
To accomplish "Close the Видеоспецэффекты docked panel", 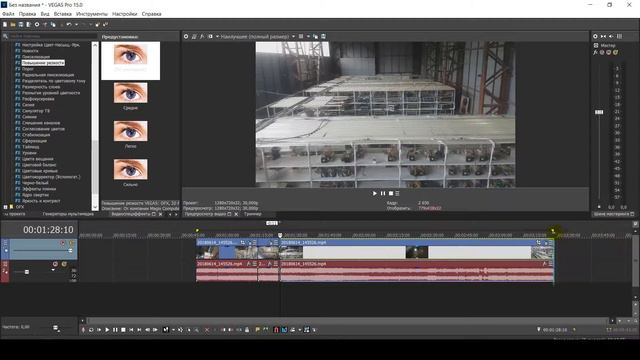I will (160, 214).
